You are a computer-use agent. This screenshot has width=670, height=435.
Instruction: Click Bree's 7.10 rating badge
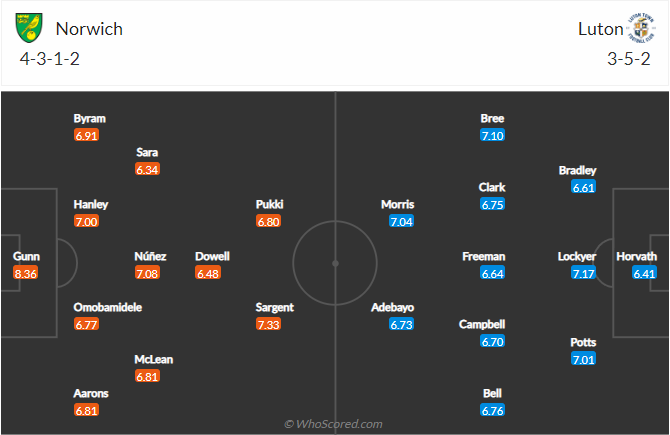click(x=493, y=135)
